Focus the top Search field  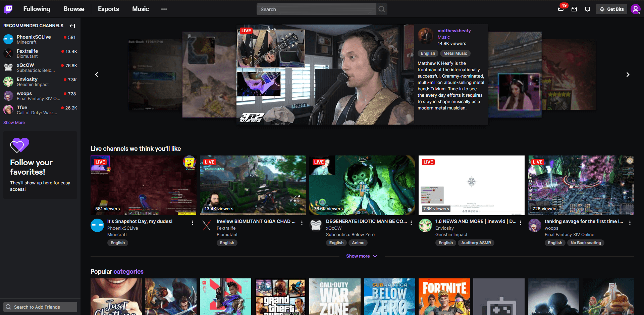tap(316, 9)
